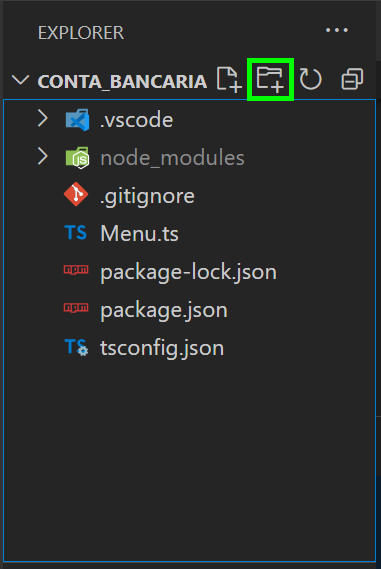
Task: Click the green node_modules folder icon
Action: click(x=77, y=158)
